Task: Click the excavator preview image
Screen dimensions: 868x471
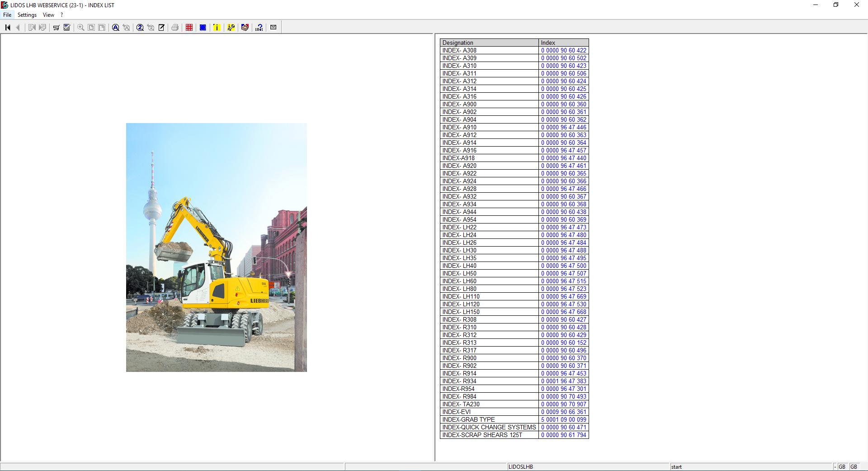Action: 216,248
